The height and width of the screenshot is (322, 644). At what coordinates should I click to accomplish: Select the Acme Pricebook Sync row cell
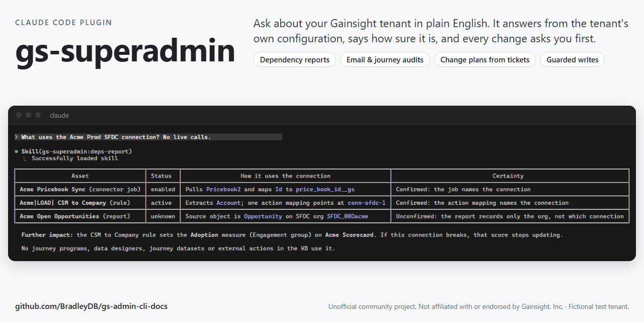click(80, 189)
